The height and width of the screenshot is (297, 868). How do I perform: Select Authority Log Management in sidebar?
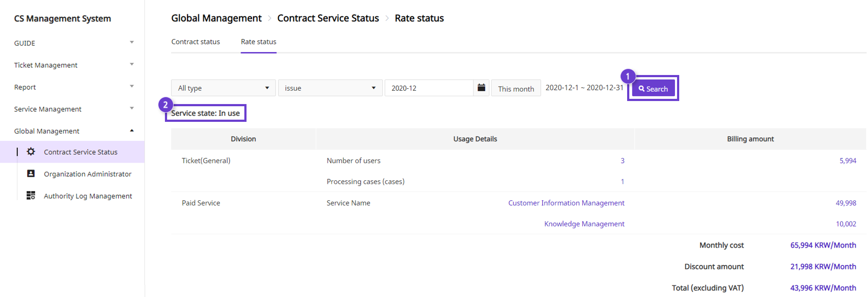click(x=88, y=196)
